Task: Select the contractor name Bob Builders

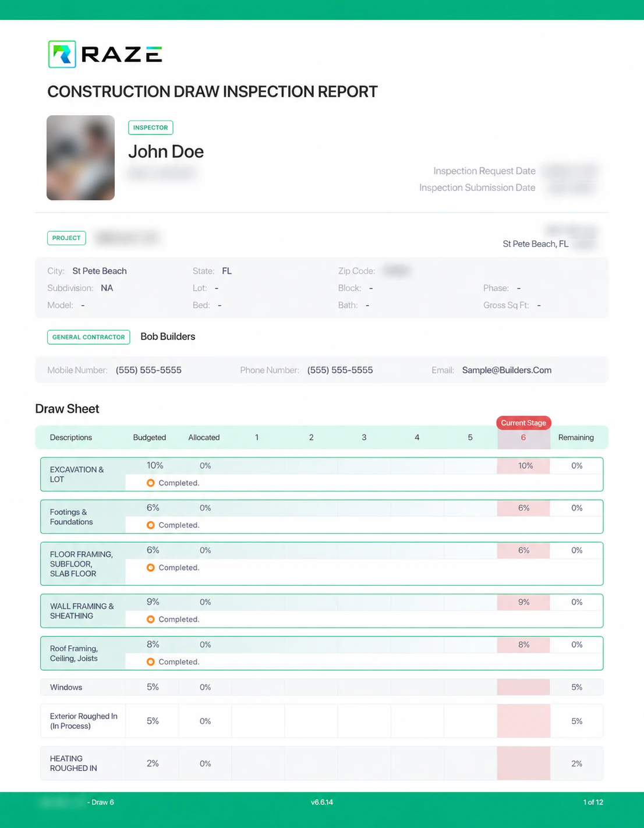Action: [x=168, y=337]
